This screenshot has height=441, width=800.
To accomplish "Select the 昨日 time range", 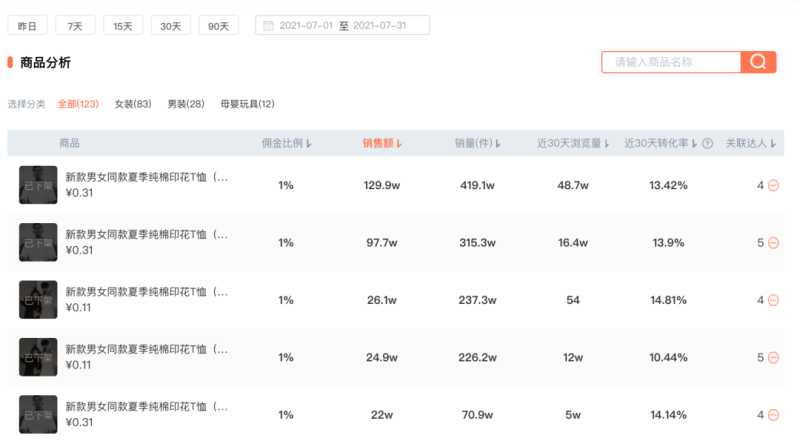I will coord(28,26).
